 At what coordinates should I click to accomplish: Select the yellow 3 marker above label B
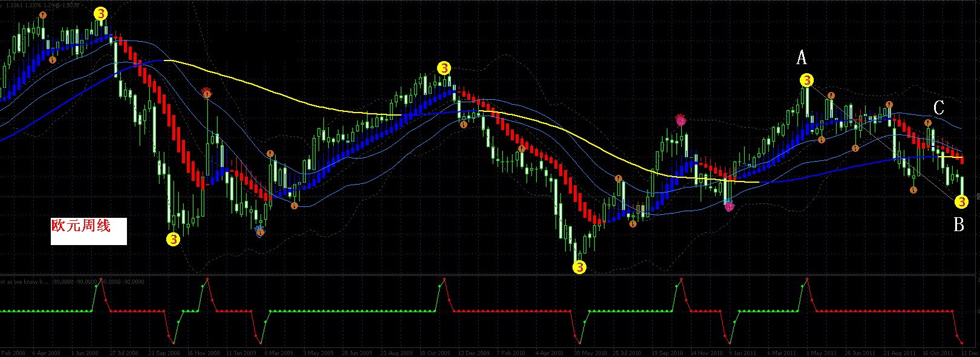coord(961,201)
